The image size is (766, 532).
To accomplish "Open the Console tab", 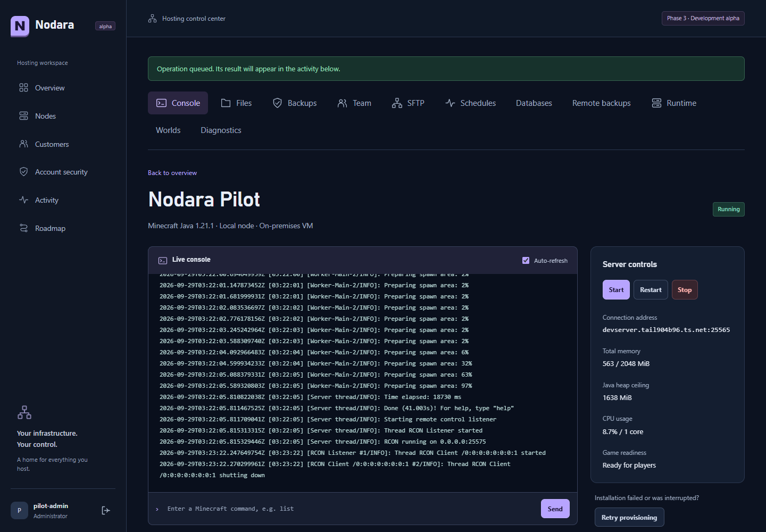I will [x=178, y=103].
